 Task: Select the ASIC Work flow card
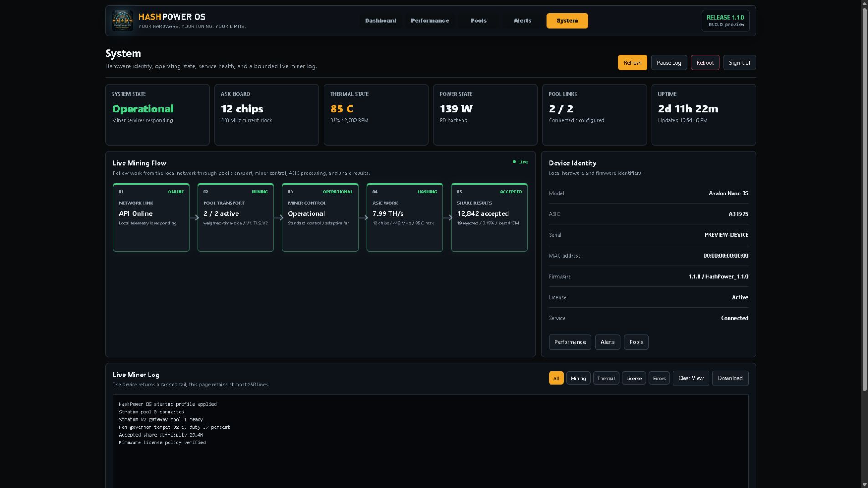pos(405,218)
